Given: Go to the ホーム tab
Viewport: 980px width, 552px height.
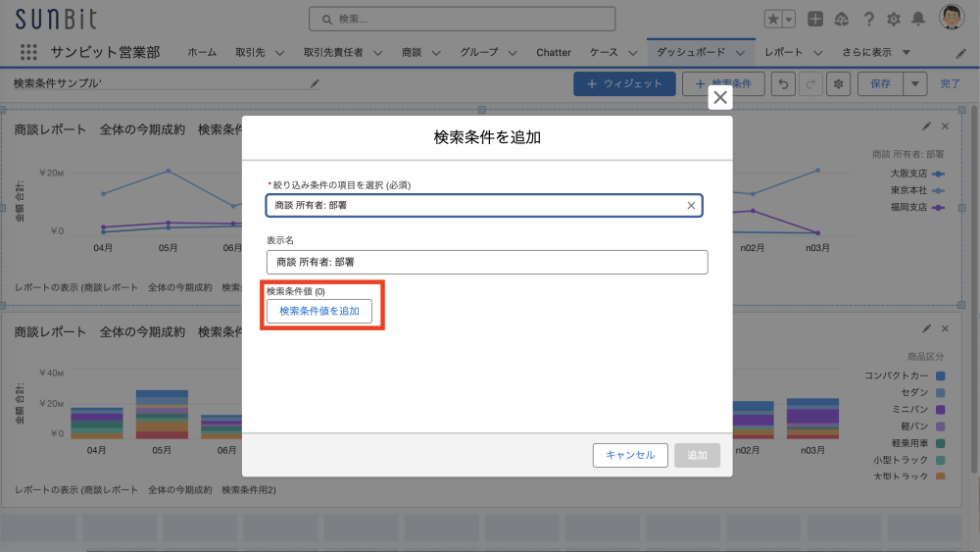Looking at the screenshot, I should pos(202,52).
